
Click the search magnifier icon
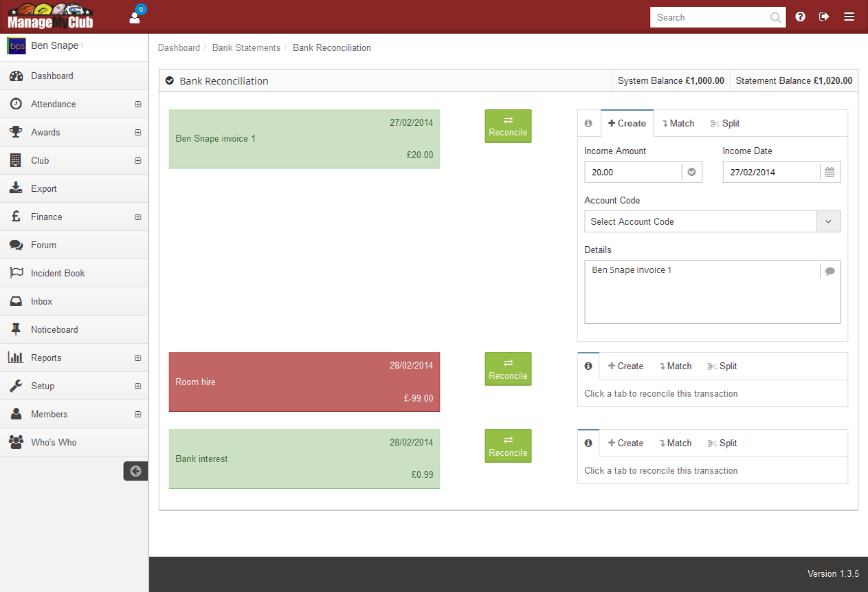point(776,18)
